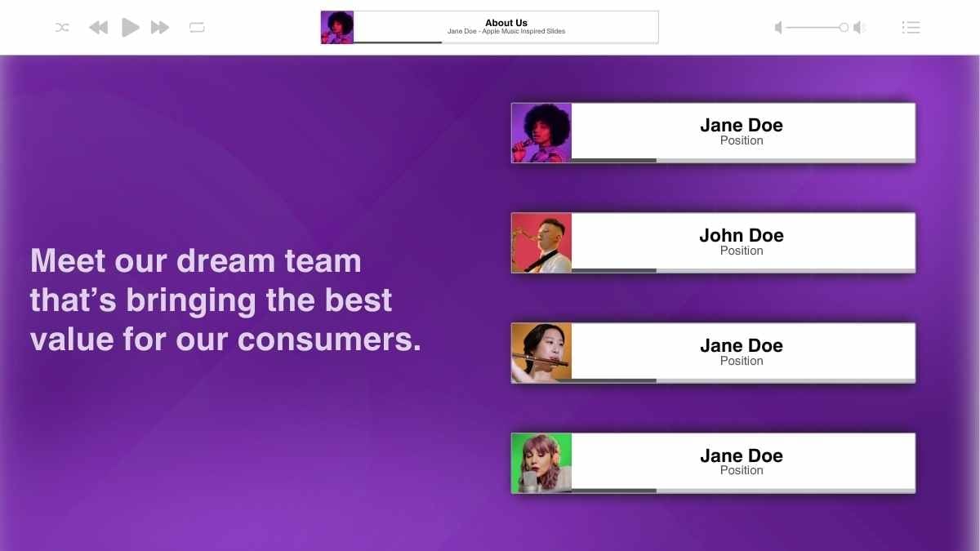
Task: Click the rewind button
Action: [x=99, y=28]
